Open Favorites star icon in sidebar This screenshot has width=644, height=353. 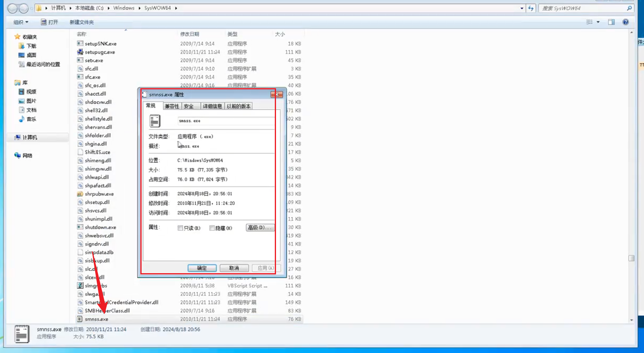pyautogui.click(x=17, y=37)
